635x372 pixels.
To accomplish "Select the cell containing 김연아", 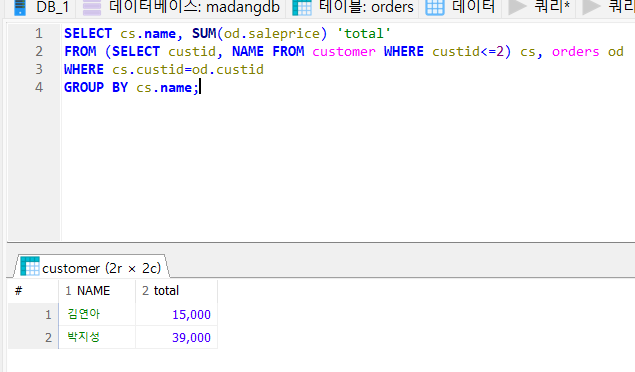I will 97,314.
